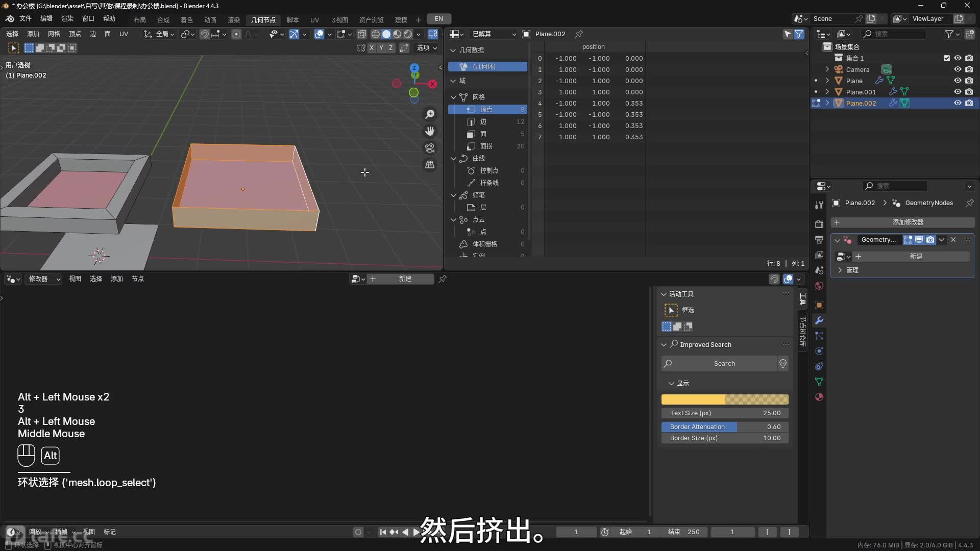Expand the Camera outliner row
This screenshot has width=980, height=551.
pos(827,69)
